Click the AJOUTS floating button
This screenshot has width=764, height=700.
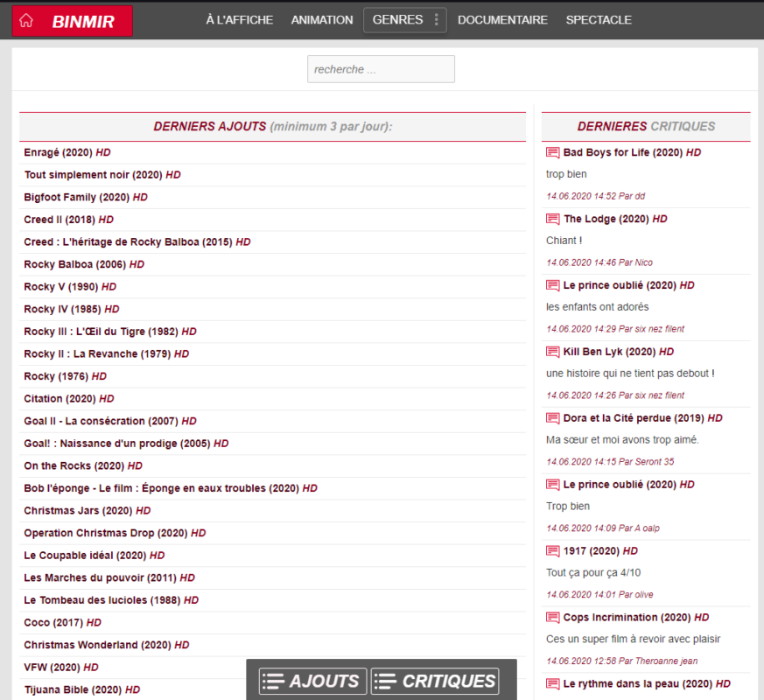(x=312, y=681)
